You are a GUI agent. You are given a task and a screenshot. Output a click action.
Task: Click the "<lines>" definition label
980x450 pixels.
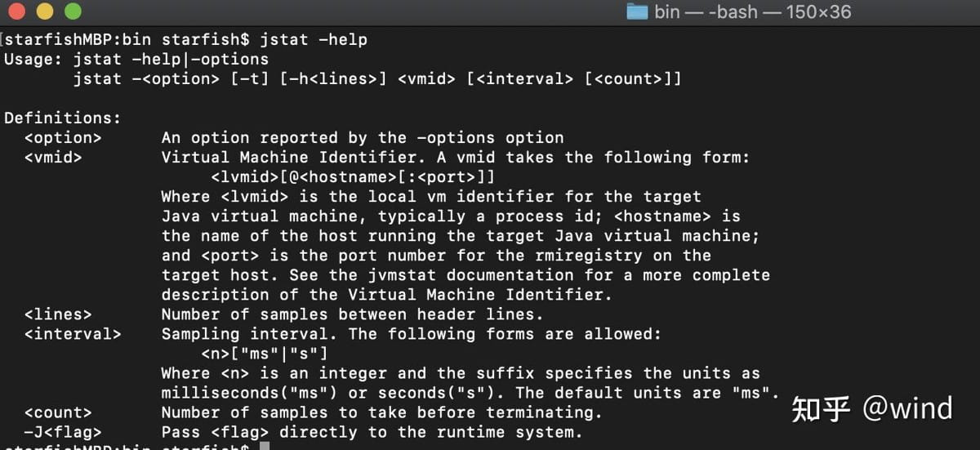pyautogui.click(x=58, y=314)
